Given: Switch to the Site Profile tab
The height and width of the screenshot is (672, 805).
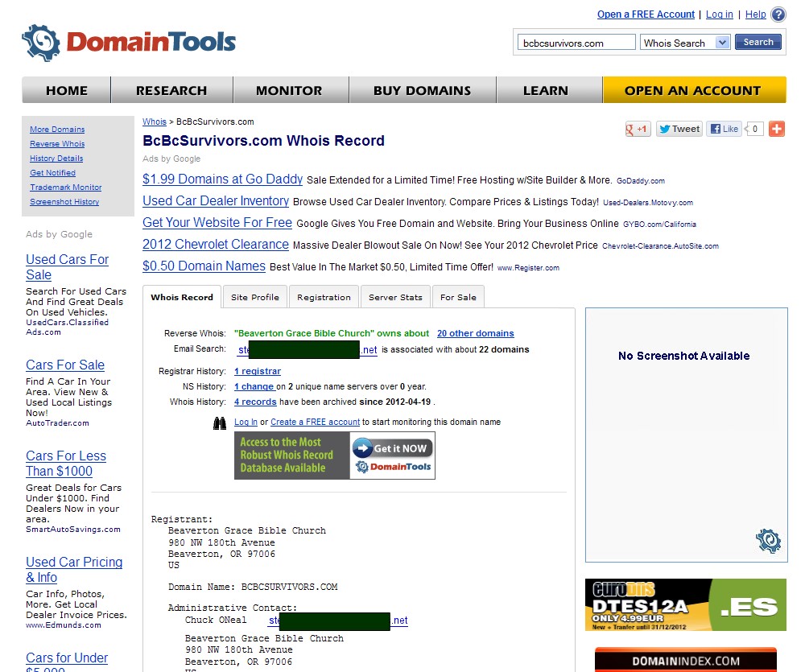Looking at the screenshot, I should pos(254,297).
